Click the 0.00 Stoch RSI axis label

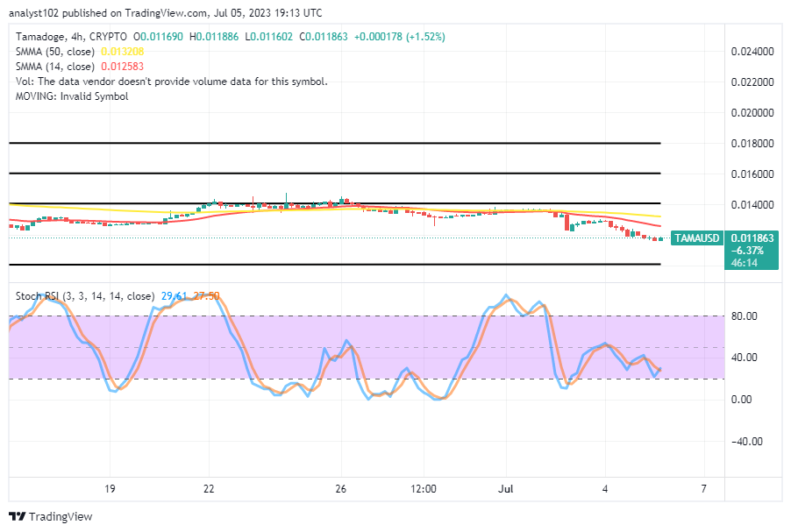tap(741, 400)
